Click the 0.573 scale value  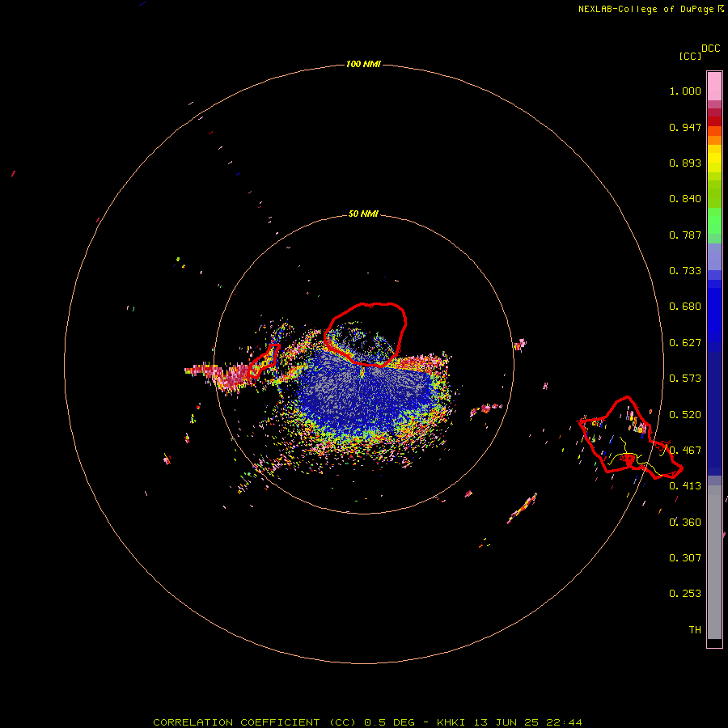(685, 379)
